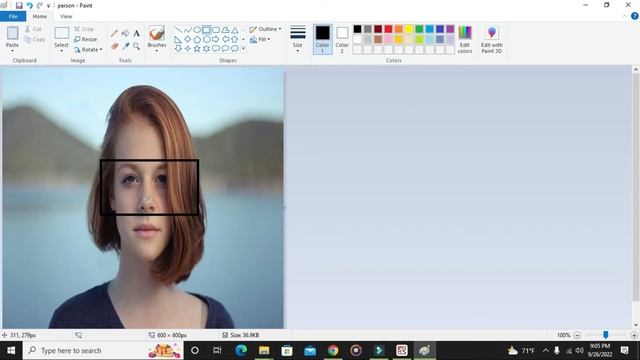640x360 pixels.
Task: Click the Select rectangle icon
Action: (x=62, y=33)
